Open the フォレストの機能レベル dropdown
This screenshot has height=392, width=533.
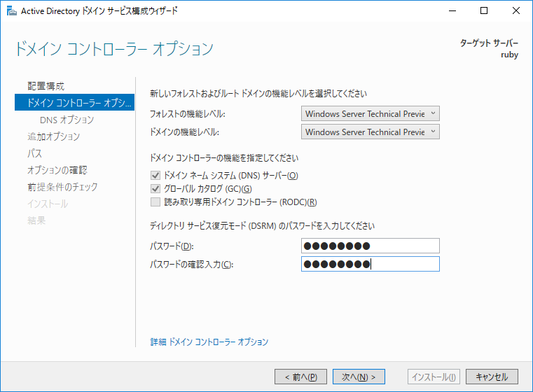point(371,114)
